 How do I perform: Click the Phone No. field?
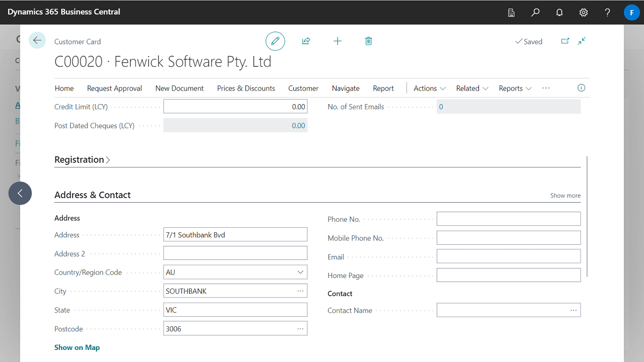pos(509,219)
